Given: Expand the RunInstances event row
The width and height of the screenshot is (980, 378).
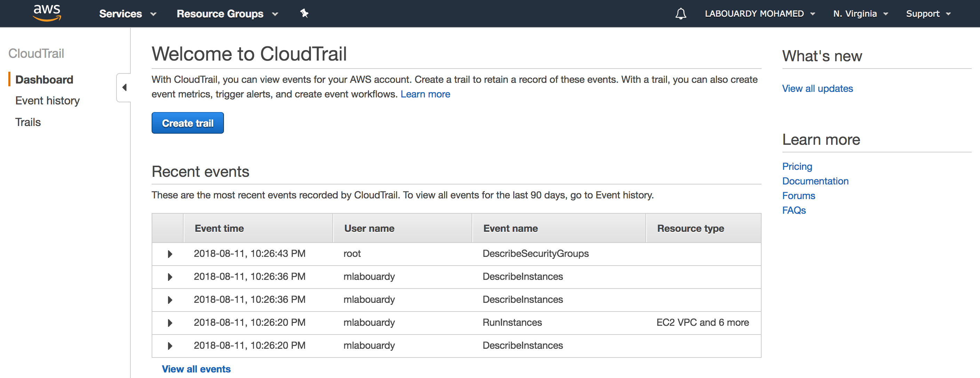Looking at the screenshot, I should (x=170, y=323).
